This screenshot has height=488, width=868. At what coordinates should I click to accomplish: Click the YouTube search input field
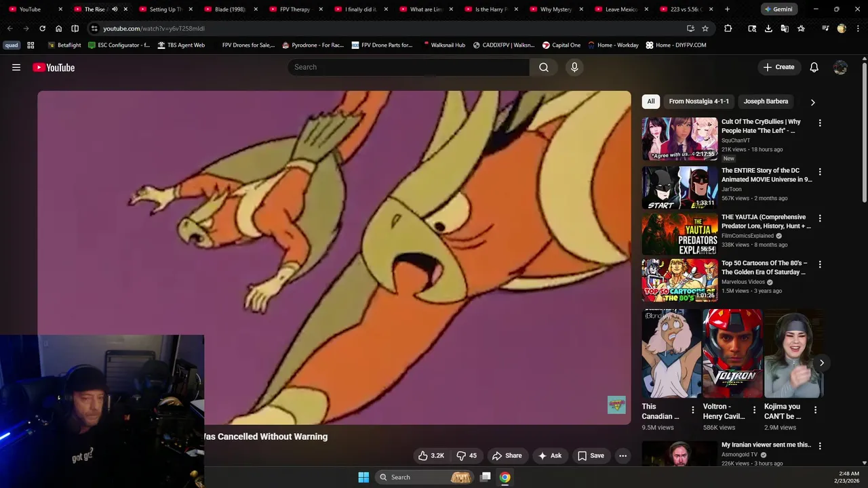409,67
